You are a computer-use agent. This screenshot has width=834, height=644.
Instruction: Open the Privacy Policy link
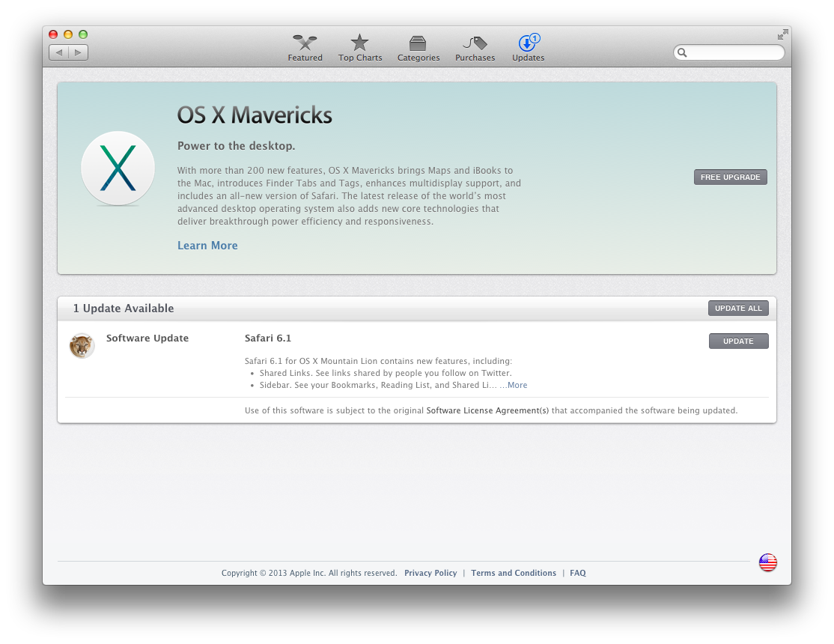point(430,573)
